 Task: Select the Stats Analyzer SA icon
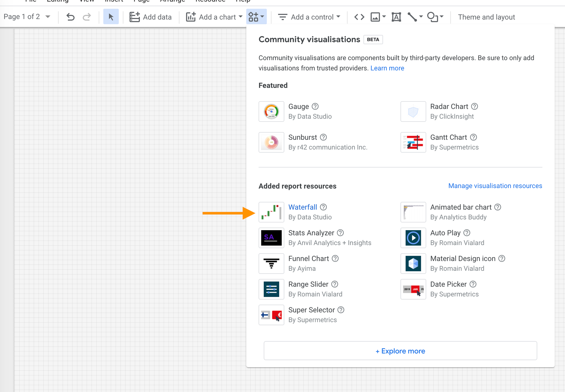(x=271, y=238)
